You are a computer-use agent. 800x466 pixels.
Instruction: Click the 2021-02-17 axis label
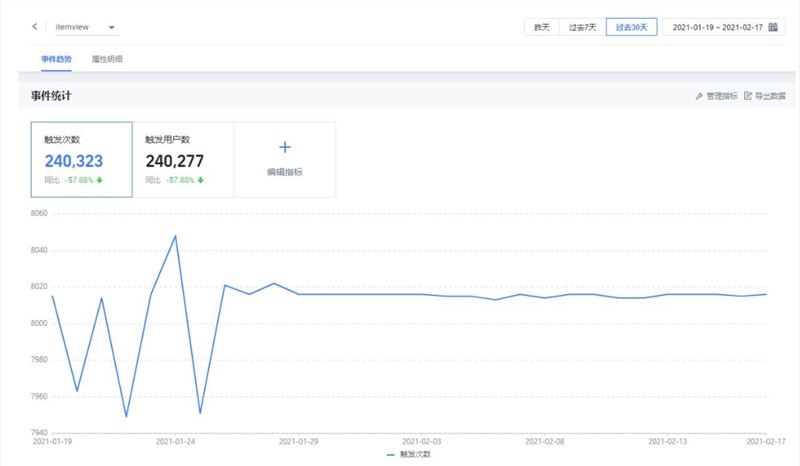click(766, 442)
